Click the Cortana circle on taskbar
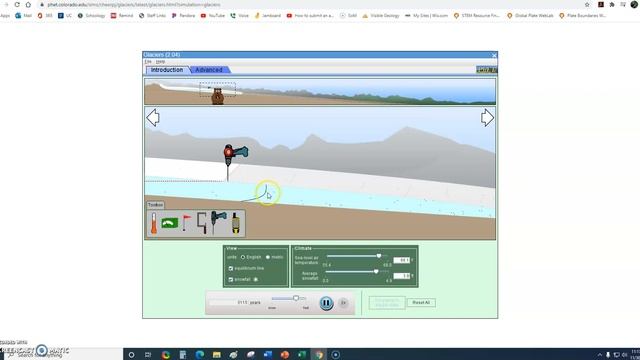Image resolution: width=640 pixels, height=360 pixels. [131, 355]
